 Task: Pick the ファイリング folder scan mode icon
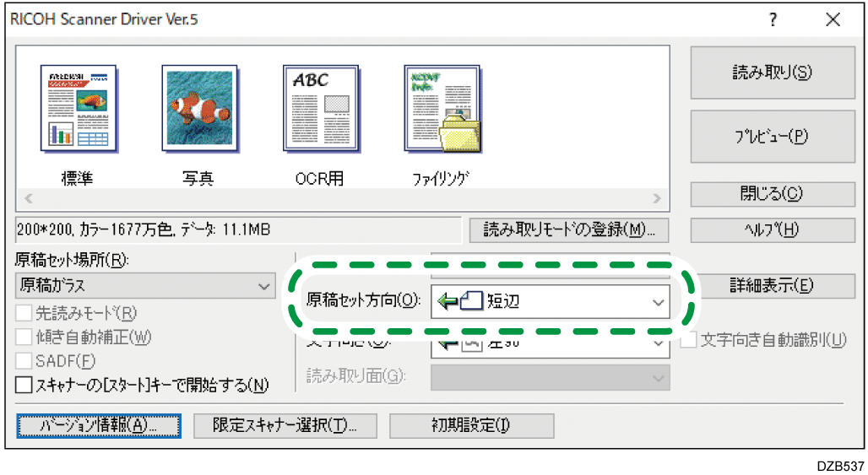click(442, 108)
